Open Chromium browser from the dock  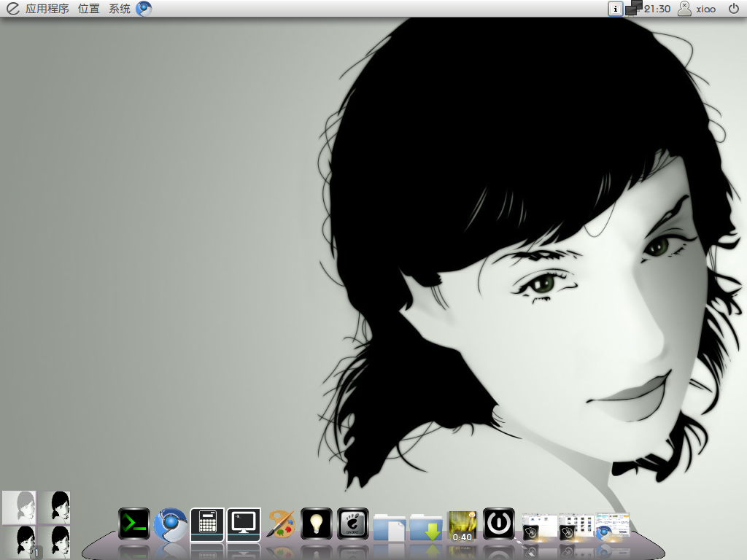tap(171, 525)
